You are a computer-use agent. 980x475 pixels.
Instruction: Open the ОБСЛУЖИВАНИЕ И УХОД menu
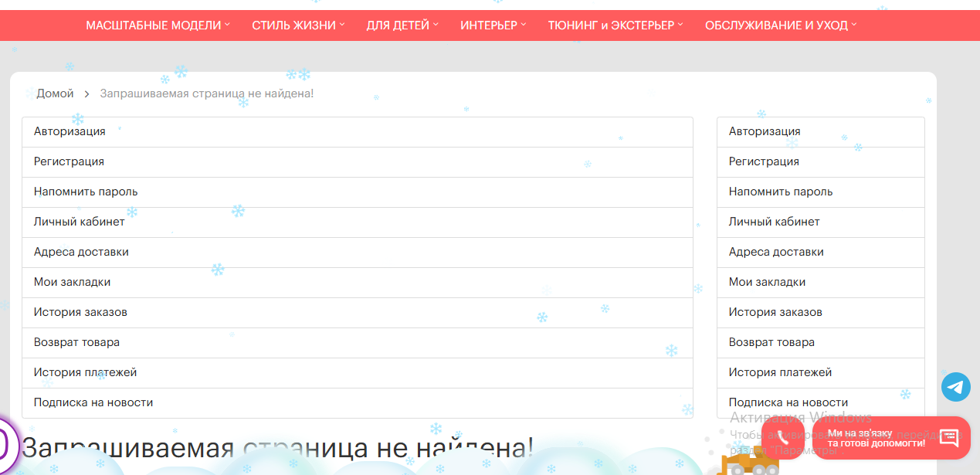tap(781, 25)
